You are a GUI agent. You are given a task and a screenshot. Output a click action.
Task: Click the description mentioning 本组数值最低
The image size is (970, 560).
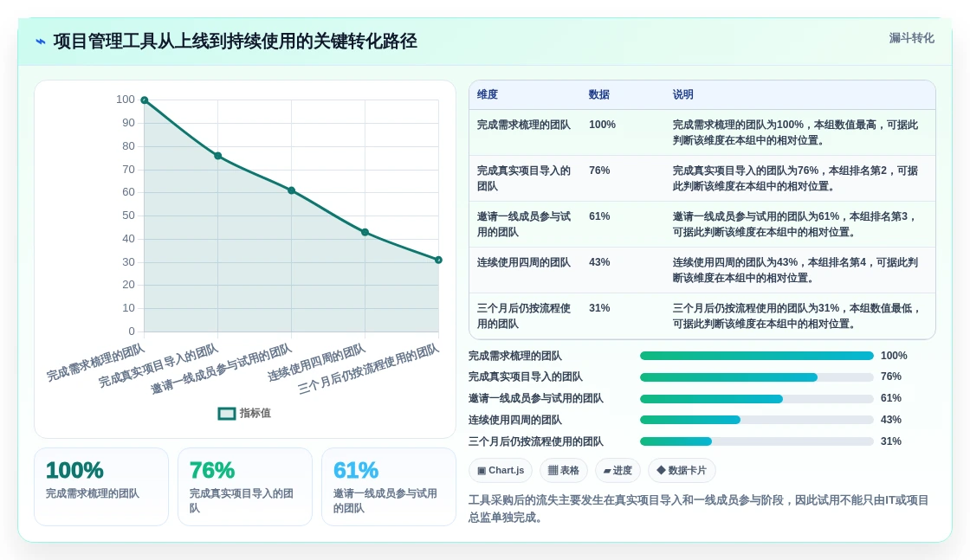click(x=796, y=316)
